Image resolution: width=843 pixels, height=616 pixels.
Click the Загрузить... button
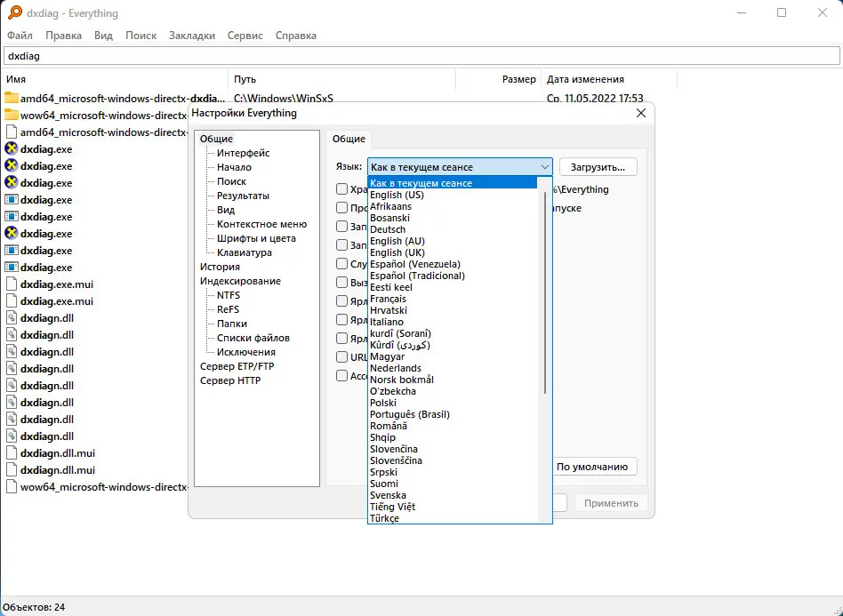598,167
